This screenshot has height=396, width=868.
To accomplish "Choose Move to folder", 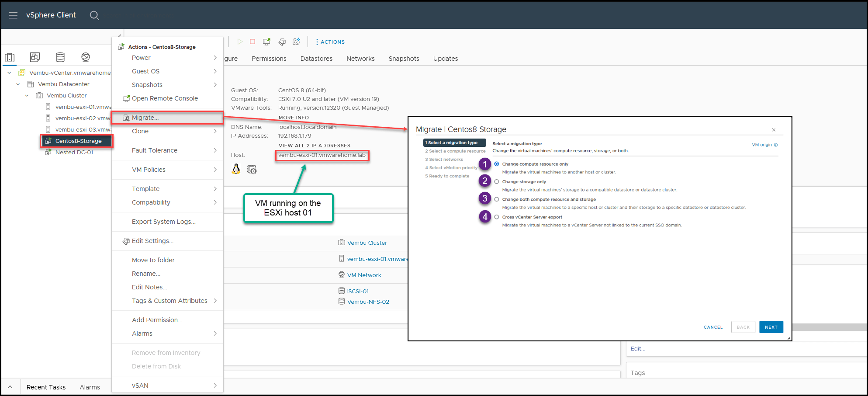I will [x=156, y=260].
